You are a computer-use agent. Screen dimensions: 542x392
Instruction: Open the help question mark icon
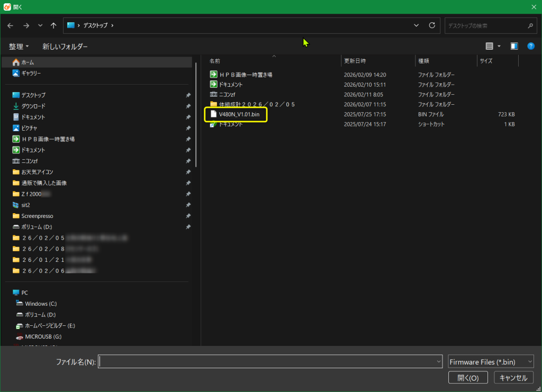531,47
